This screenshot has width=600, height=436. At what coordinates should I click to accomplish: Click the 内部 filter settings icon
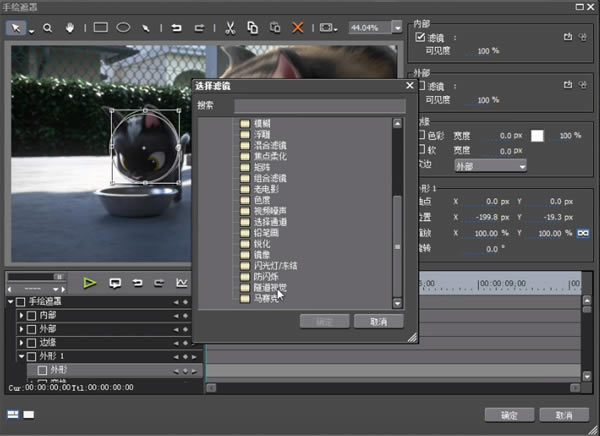[582, 37]
